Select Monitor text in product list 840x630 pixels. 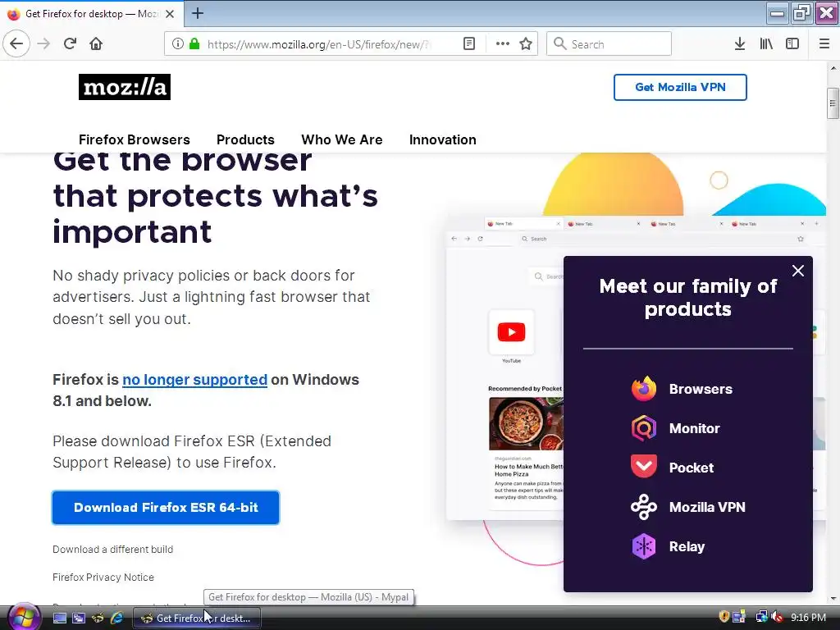click(694, 428)
